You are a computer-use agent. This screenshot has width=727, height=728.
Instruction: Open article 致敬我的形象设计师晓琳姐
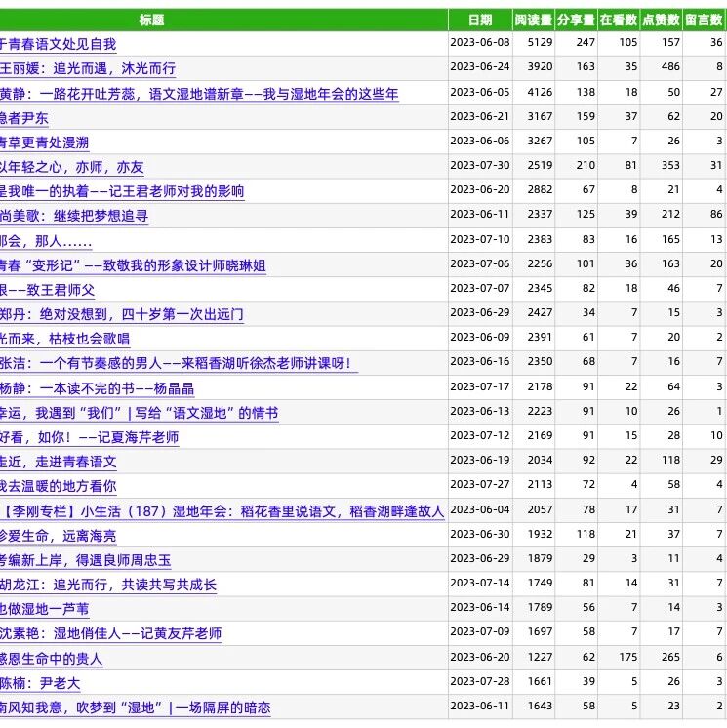pos(134,265)
